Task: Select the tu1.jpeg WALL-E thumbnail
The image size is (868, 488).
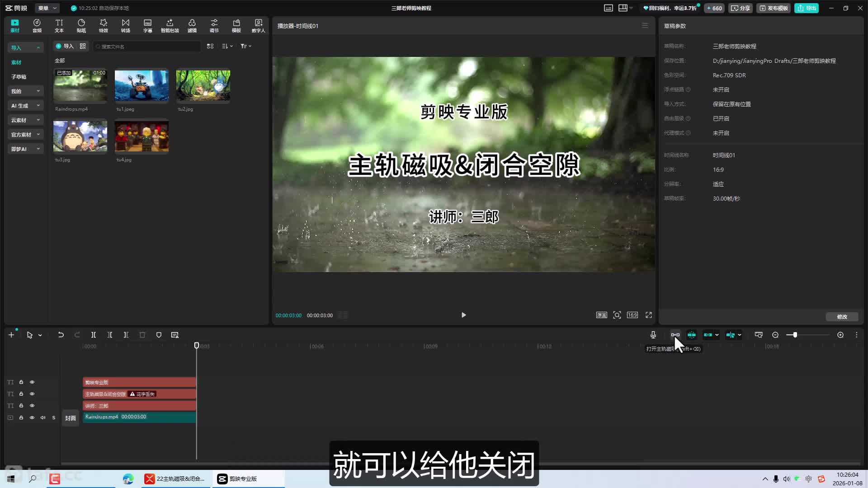Action: (142, 85)
